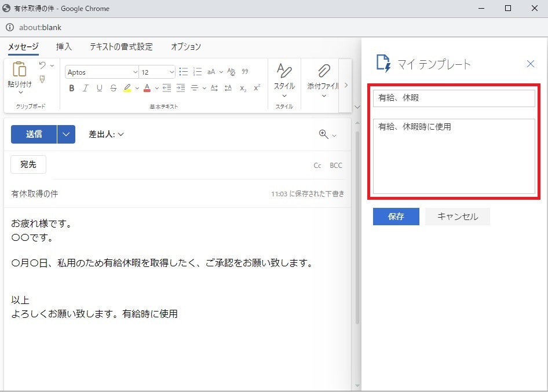Apply the yellow text highlight color

coord(127,88)
